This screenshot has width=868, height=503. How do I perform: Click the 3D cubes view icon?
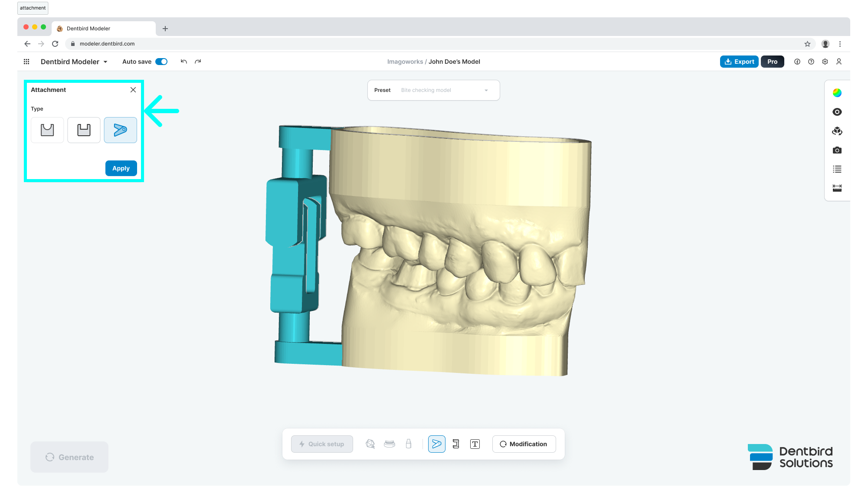pyautogui.click(x=837, y=131)
